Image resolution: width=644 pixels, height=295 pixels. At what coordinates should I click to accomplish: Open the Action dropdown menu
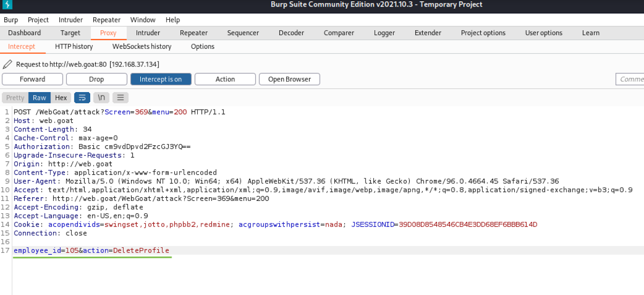[225, 79]
